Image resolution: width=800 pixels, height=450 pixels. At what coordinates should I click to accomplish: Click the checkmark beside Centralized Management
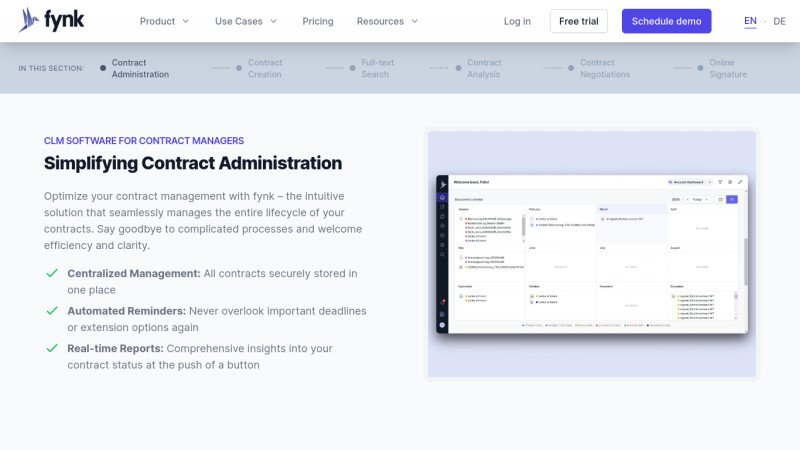(x=51, y=274)
